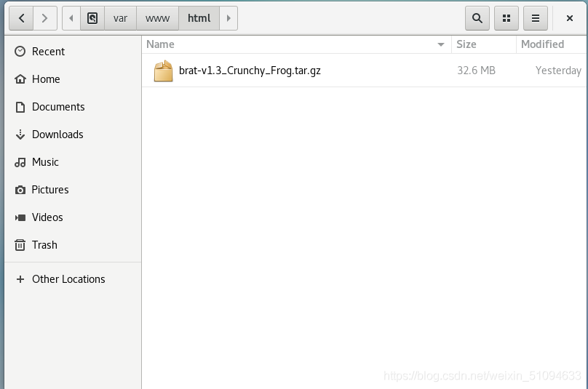Switch to grid view
This screenshot has width=588, height=389.
pos(506,18)
